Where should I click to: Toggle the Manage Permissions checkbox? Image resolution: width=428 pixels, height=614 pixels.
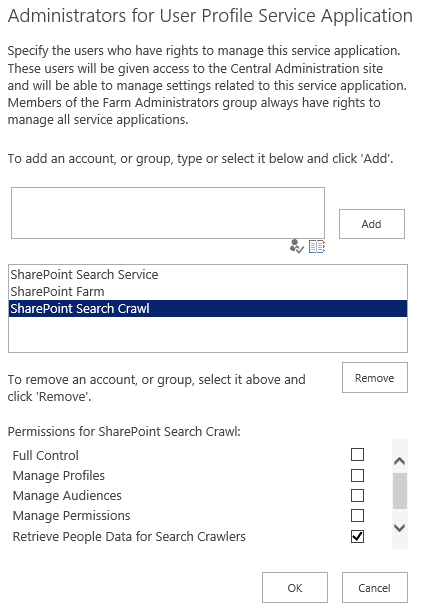click(357, 515)
